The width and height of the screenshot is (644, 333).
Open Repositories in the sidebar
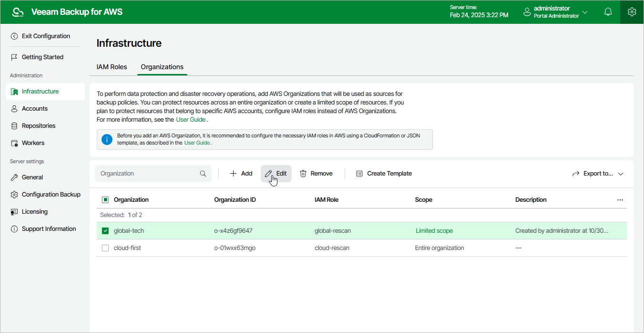tap(39, 126)
